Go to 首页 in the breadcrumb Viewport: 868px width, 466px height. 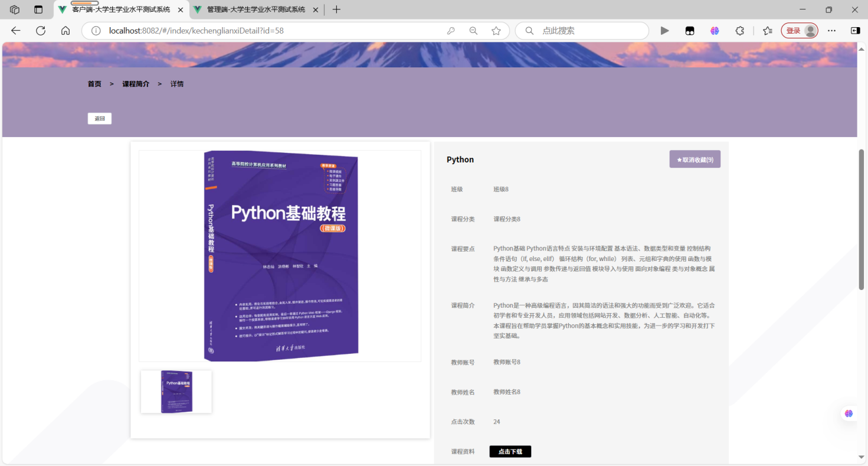pos(94,84)
